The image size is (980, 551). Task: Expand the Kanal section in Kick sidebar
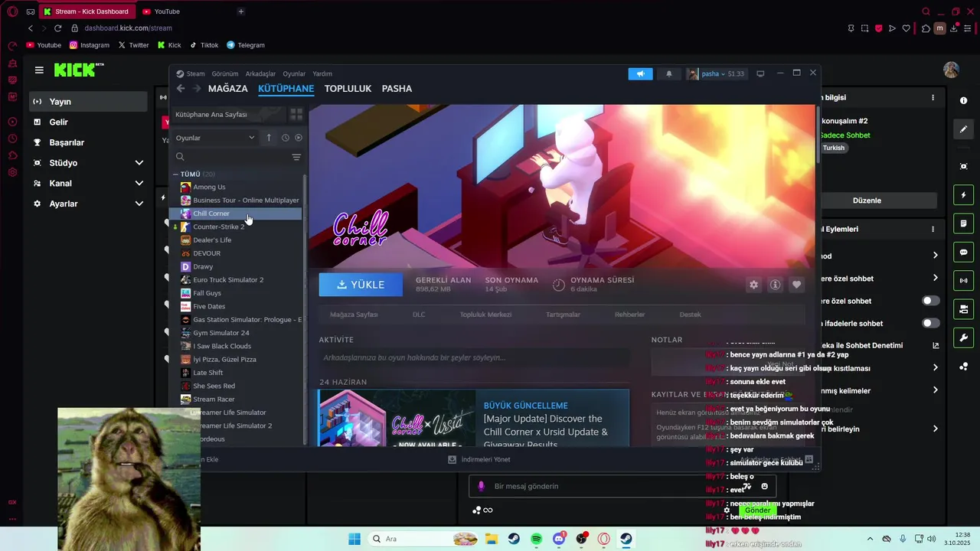click(x=139, y=184)
